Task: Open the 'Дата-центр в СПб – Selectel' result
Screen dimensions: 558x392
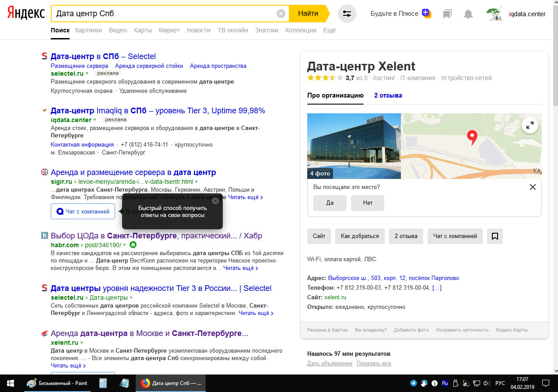Action: [x=103, y=56]
